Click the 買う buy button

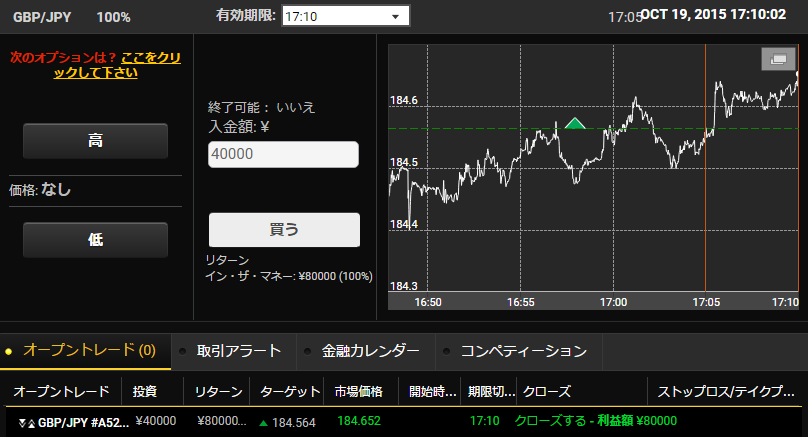click(x=284, y=230)
